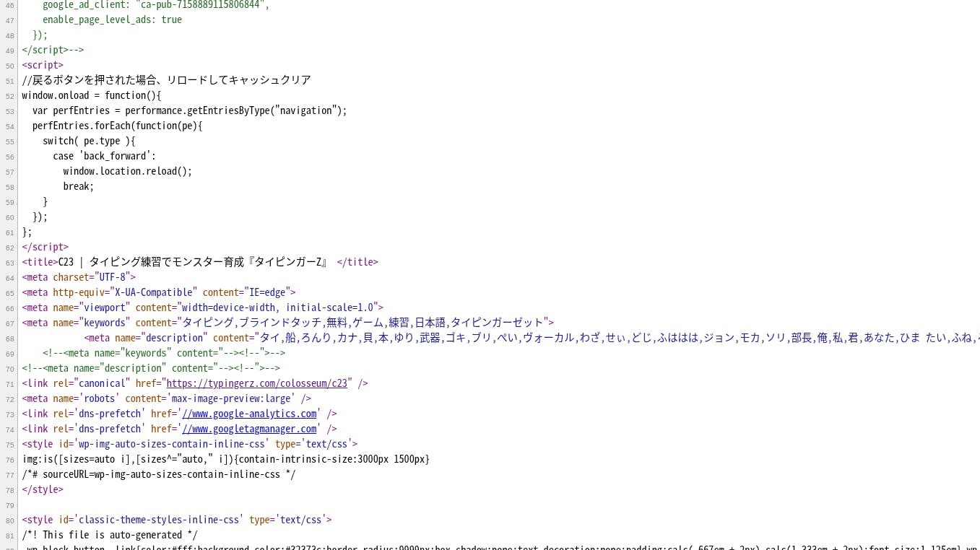Click line number 50 in the gutter
This screenshot has width=980, height=550.
(9, 66)
